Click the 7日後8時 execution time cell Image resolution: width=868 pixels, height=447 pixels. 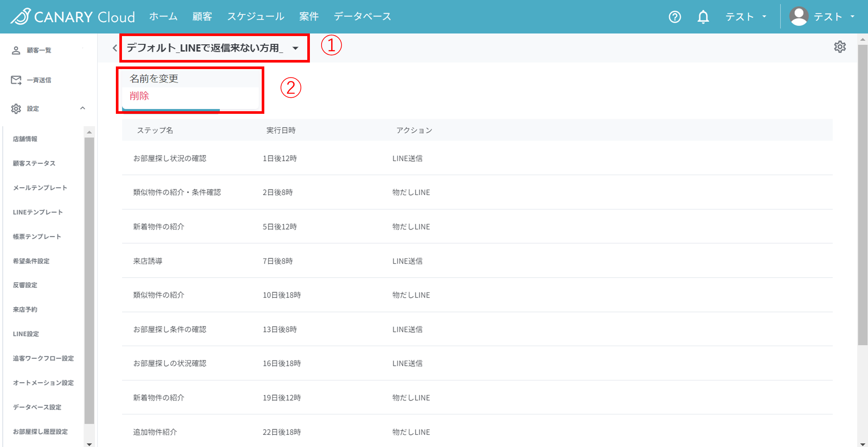278,261
